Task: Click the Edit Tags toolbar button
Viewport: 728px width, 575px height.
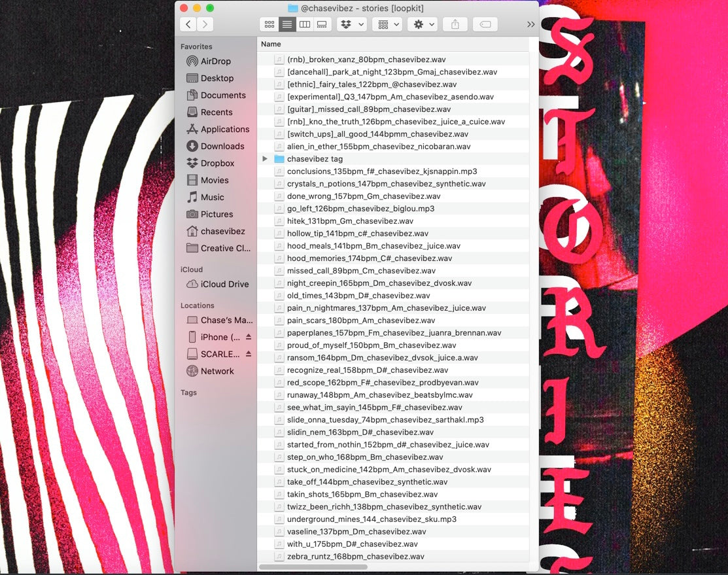Action: [x=485, y=24]
